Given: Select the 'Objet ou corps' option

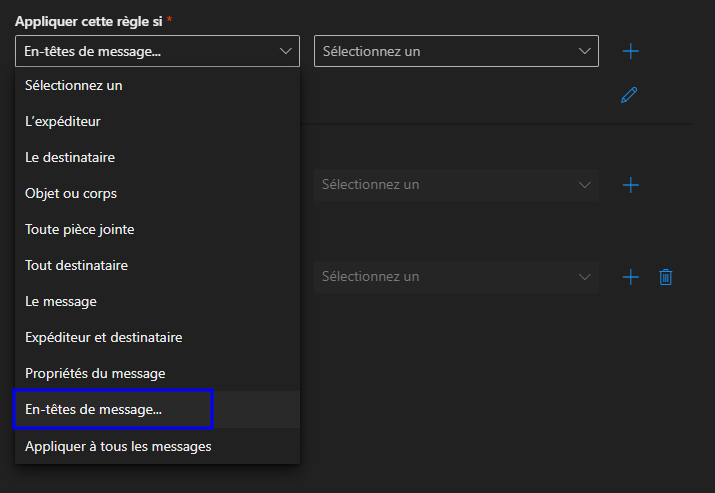Looking at the screenshot, I should click(71, 194).
